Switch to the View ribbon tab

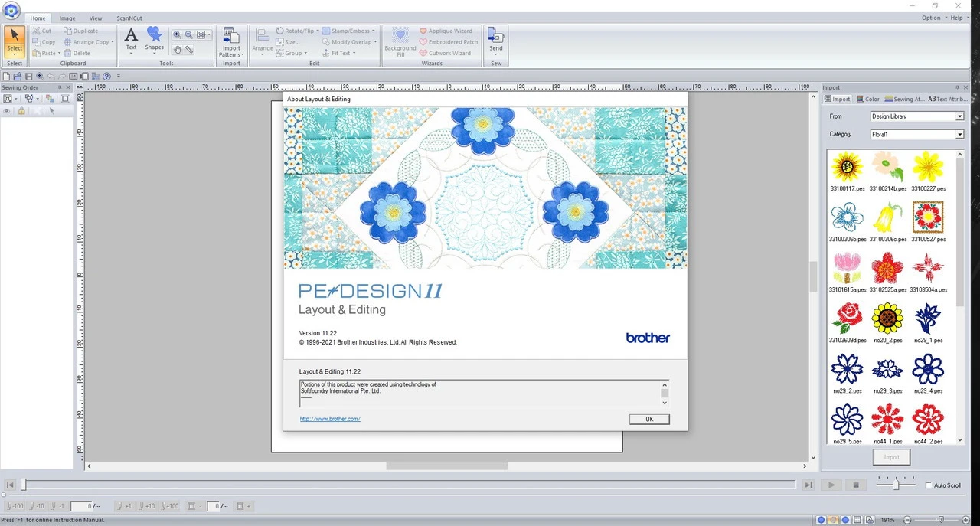tap(96, 18)
